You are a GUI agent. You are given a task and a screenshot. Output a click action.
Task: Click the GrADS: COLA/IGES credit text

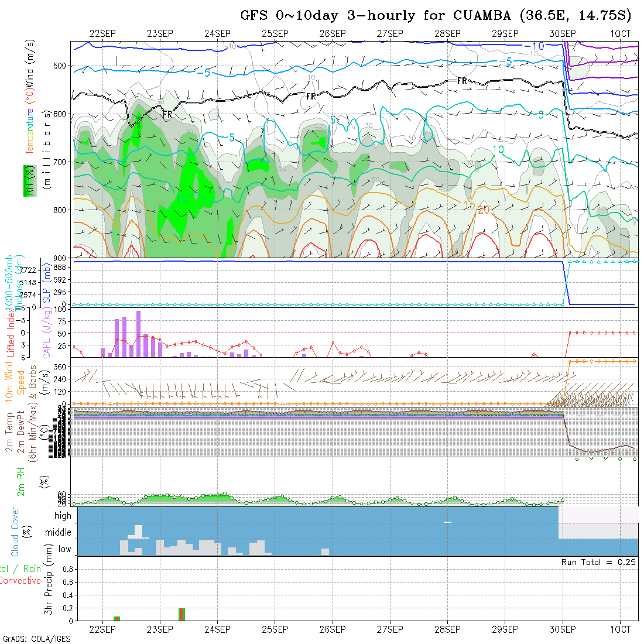[36, 639]
